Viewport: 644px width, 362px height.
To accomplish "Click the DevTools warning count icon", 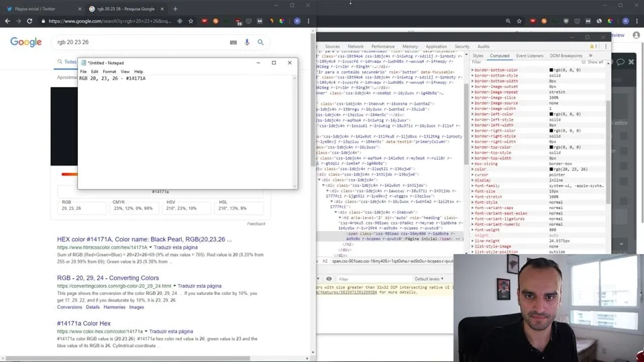I will (x=594, y=46).
